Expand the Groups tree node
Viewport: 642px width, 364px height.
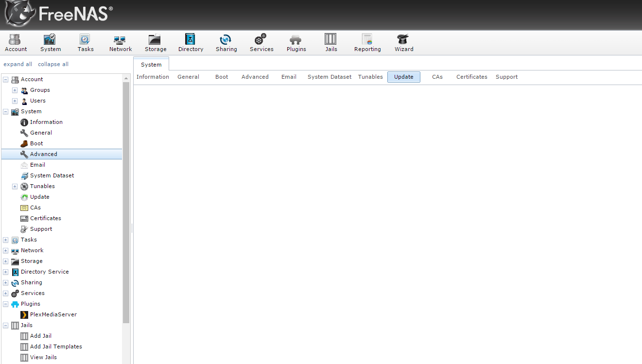click(x=15, y=90)
